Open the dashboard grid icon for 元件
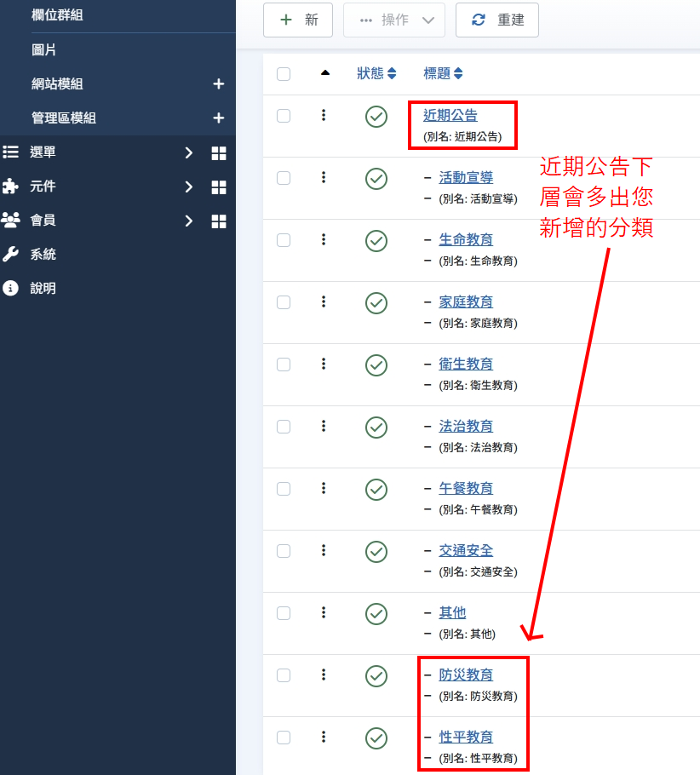The height and width of the screenshot is (775, 700). (219, 187)
